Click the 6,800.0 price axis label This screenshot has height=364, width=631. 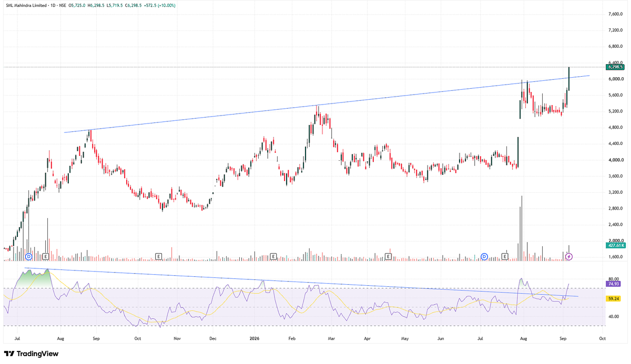tap(615, 47)
